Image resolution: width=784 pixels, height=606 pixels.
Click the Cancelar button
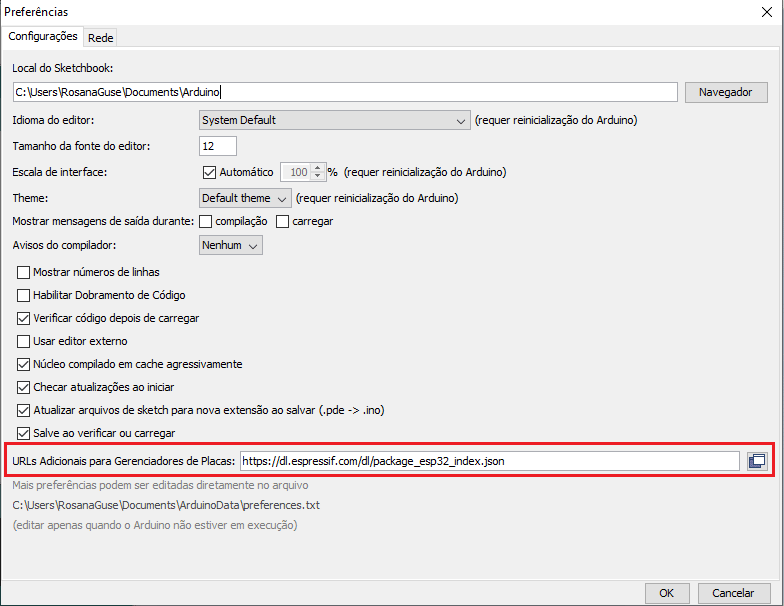pos(734,593)
